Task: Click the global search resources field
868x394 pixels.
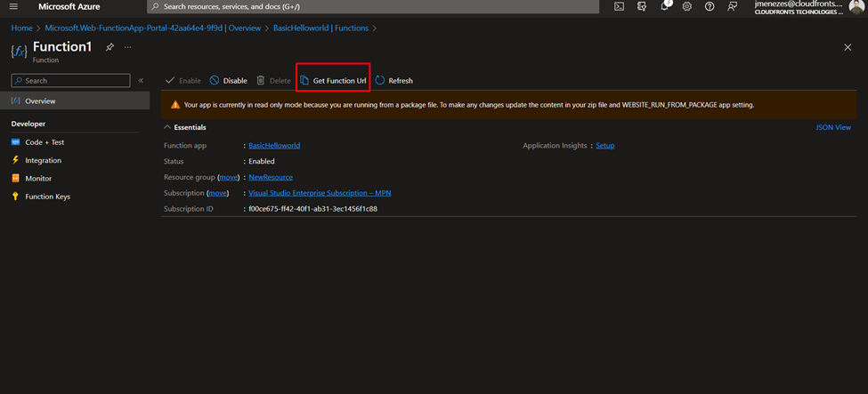Action: click(x=373, y=6)
